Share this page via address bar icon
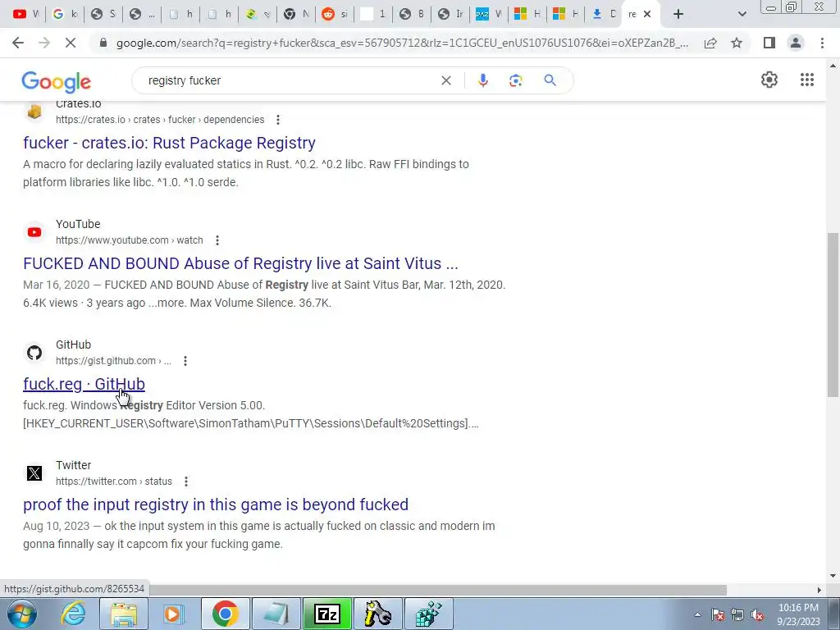Viewport: 840px width, 630px height. 710,43
